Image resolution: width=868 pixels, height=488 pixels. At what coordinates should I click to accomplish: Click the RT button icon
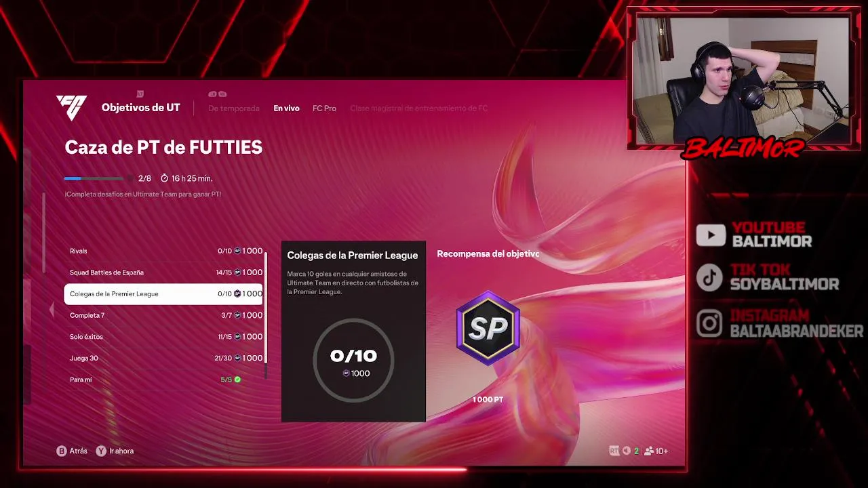pos(614,451)
